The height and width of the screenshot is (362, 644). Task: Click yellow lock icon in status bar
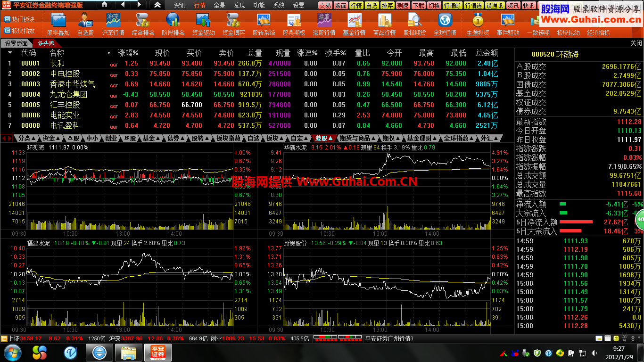pyautogui.click(x=616, y=338)
